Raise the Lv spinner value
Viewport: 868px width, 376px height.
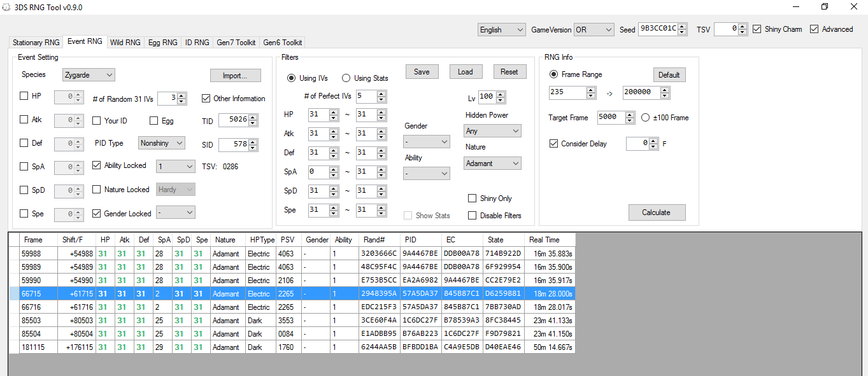click(501, 94)
